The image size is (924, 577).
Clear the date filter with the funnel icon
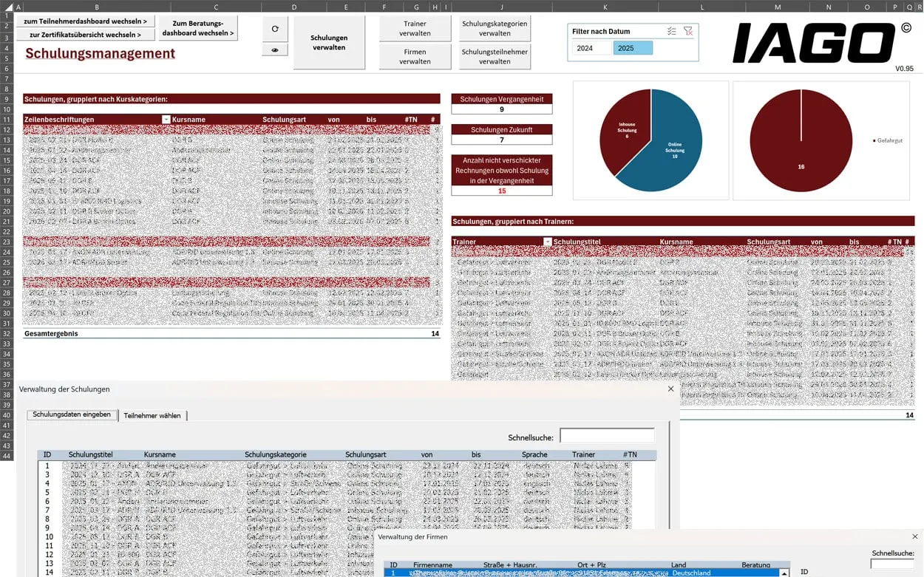click(x=688, y=31)
